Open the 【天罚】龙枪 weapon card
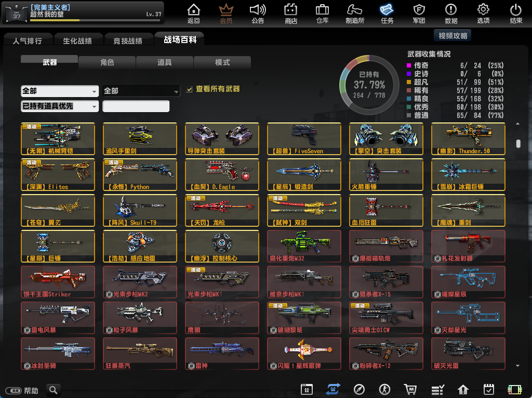The width and height of the screenshot is (532, 398). click(222, 210)
